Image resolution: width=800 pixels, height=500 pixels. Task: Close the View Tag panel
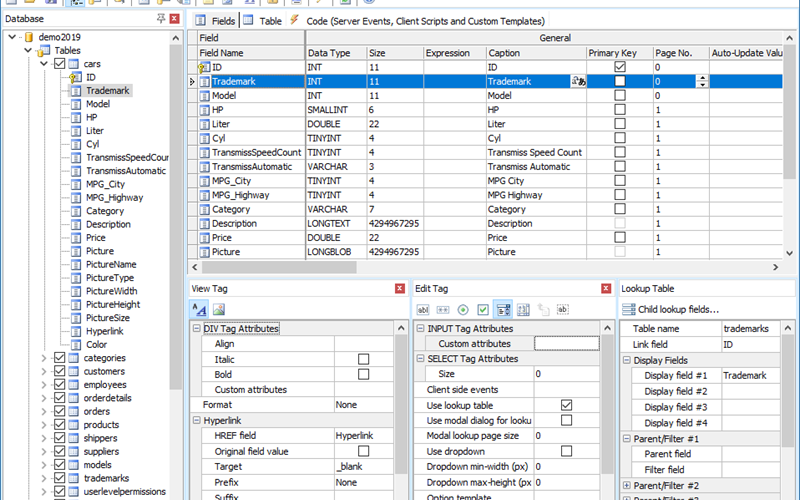point(400,288)
